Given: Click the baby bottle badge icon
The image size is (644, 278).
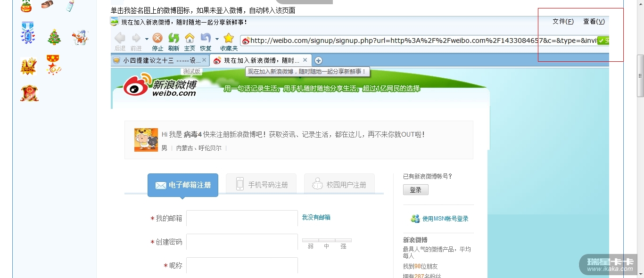Looking at the screenshot, I should tap(70, 6).
